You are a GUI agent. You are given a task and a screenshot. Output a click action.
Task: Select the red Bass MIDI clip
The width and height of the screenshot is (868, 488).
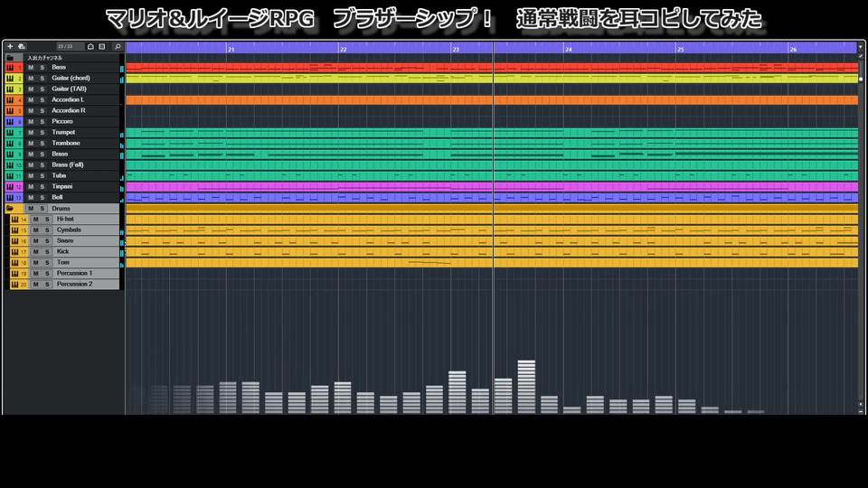click(492, 68)
